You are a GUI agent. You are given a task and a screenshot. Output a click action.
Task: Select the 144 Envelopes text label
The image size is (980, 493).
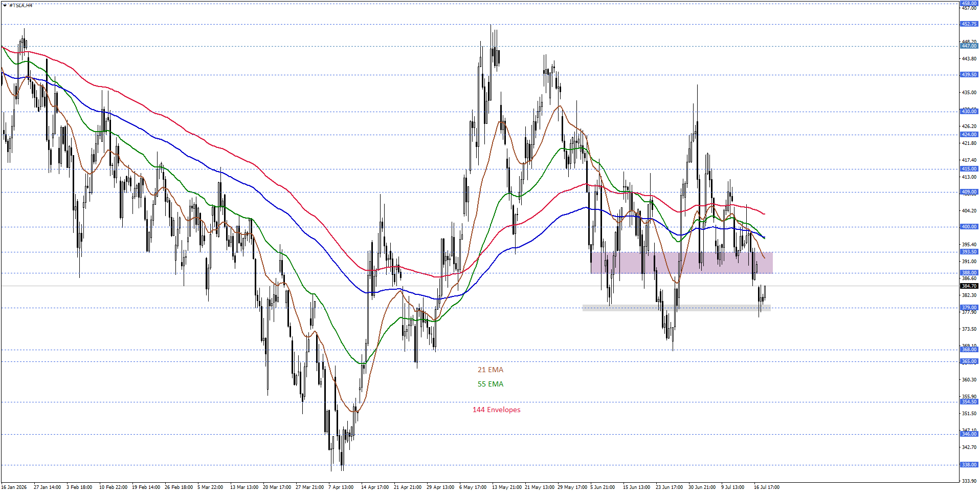497,410
